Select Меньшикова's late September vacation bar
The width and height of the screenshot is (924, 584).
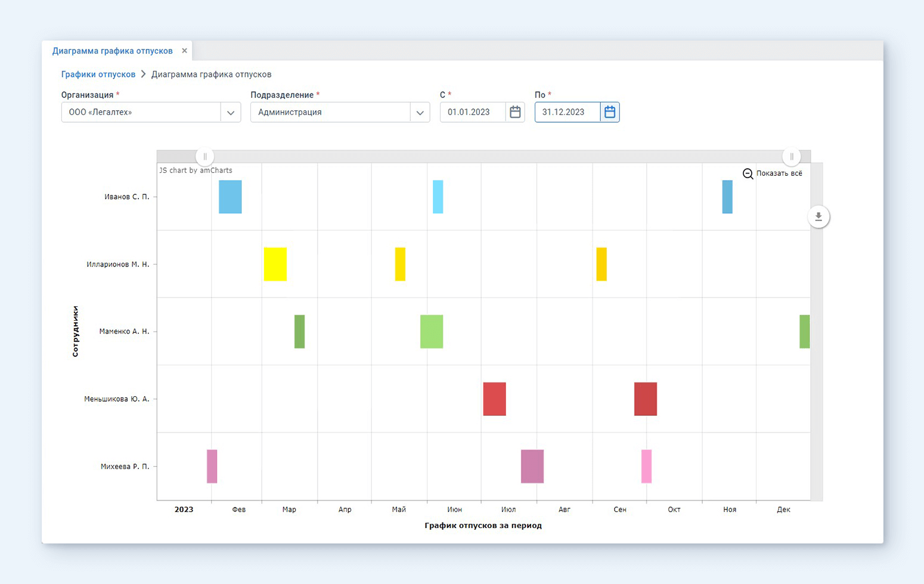[646, 399]
